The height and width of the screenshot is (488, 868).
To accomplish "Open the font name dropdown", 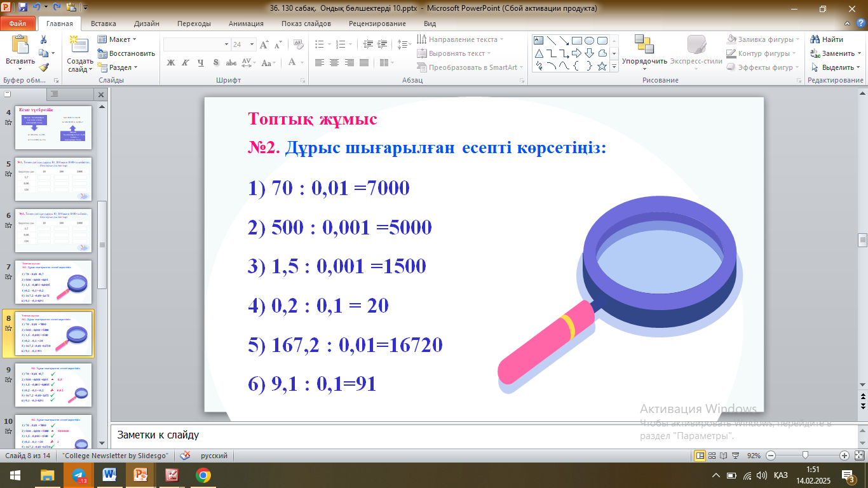I will tap(226, 44).
